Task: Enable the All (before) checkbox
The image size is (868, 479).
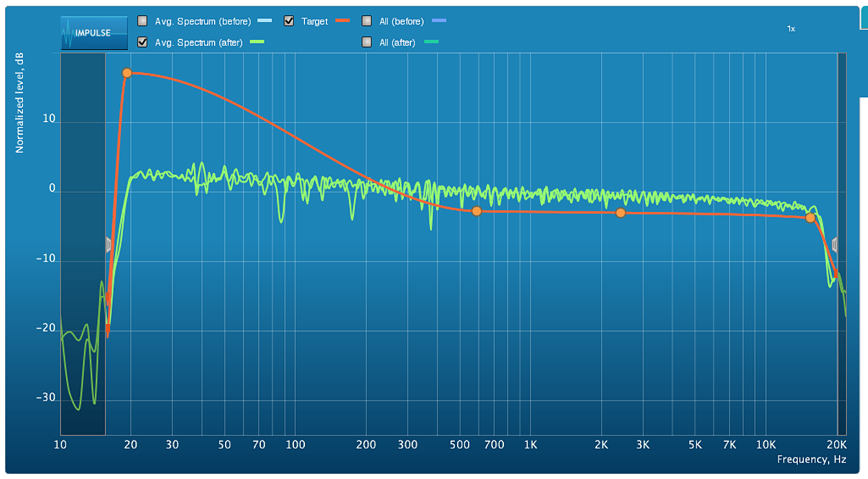Action: (366, 21)
